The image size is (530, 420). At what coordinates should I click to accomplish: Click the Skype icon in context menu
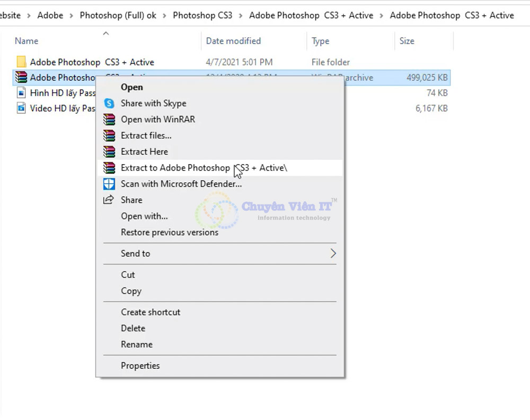pos(109,103)
